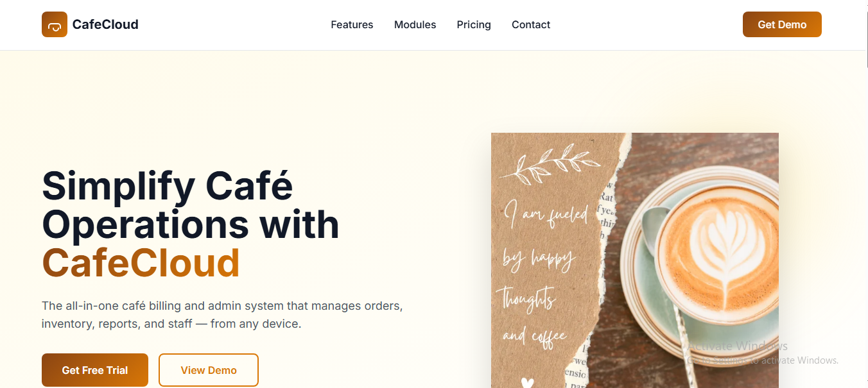868x388 pixels.
Task: Click the CafeCloud cup logo icon
Action: (x=55, y=24)
